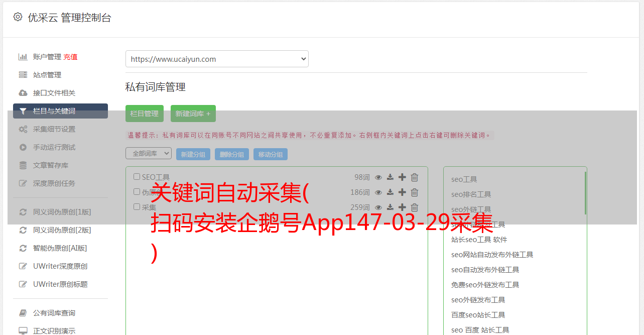Screen dimensions: 644x335
Task: Click the play icon for 手动运行测试
Action: [x=23, y=147]
